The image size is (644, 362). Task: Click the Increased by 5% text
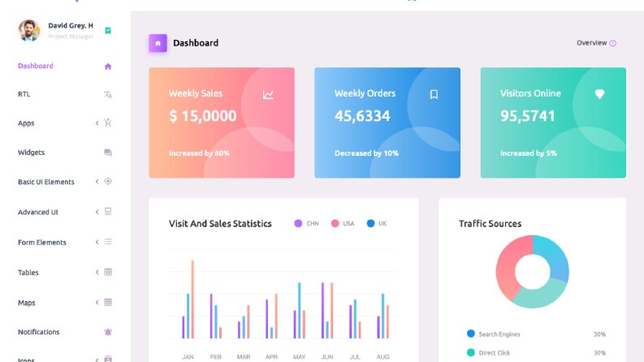pyautogui.click(x=529, y=153)
